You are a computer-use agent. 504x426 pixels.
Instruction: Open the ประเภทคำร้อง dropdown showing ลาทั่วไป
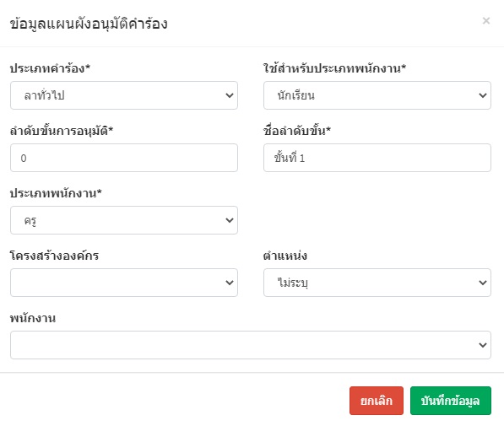pyautogui.click(x=124, y=95)
